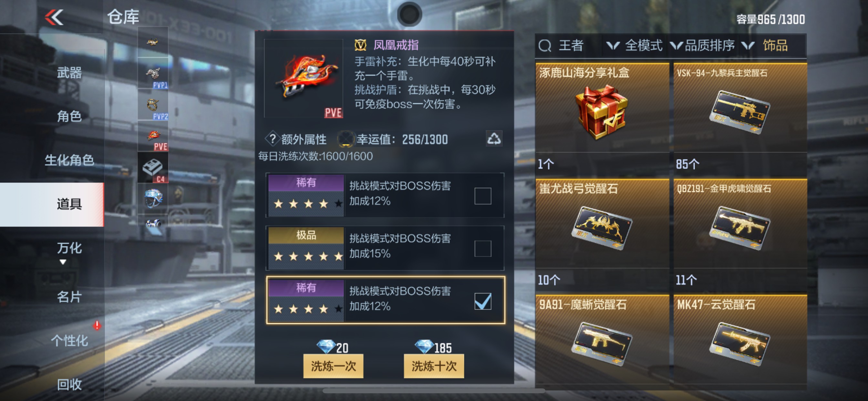Select the PVP1 accessory slot icon

pos(153,74)
